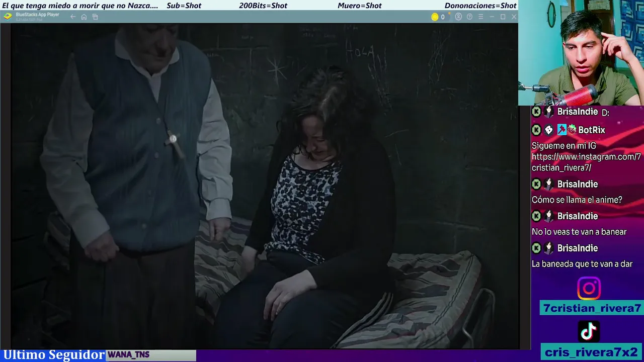Click the '200Bits=Shot' banner text
Image resolution: width=644 pixels, height=362 pixels.
[x=263, y=6]
